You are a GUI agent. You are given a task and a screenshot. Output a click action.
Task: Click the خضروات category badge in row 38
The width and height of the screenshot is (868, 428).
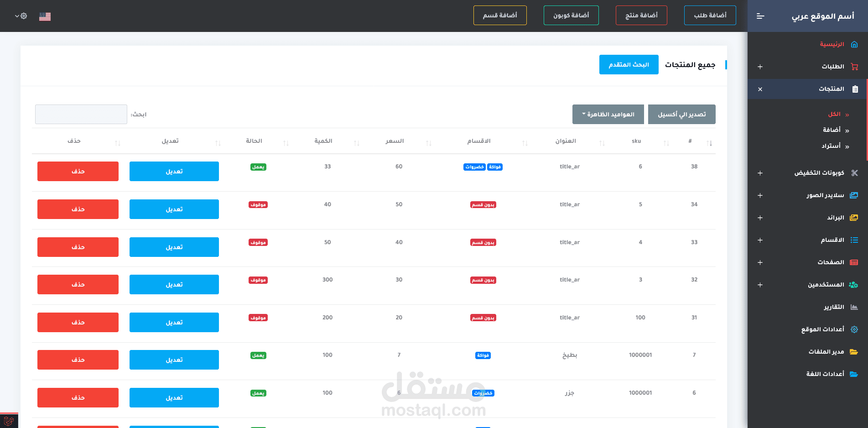tap(475, 167)
